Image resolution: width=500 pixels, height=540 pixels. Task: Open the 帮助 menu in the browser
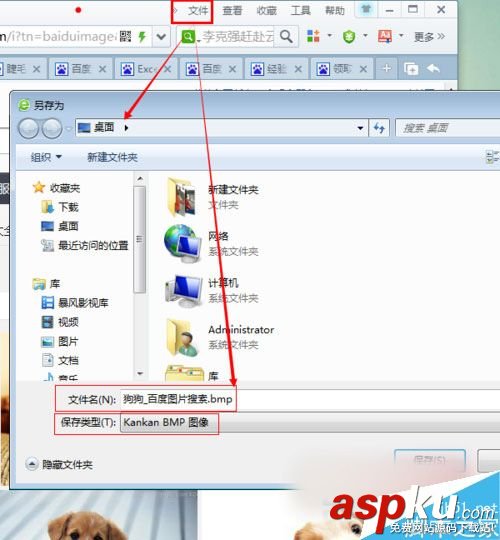[x=335, y=10]
